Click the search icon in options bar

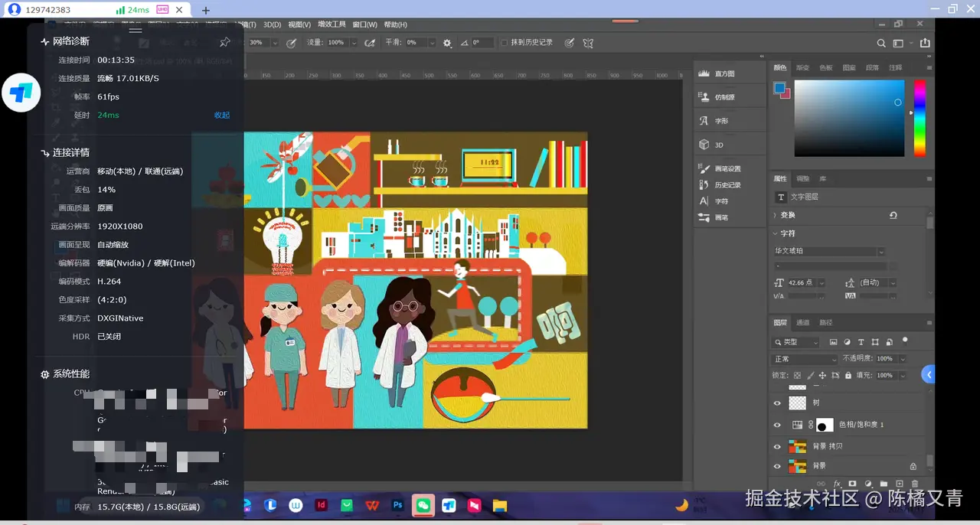pos(881,44)
